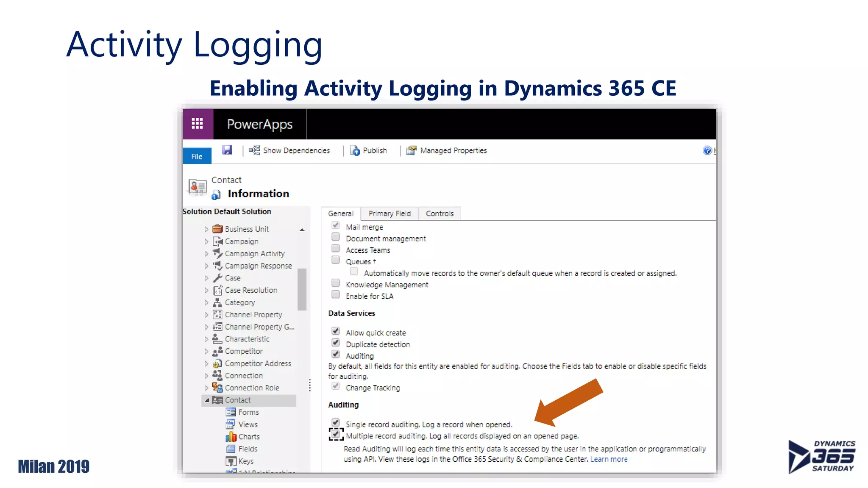Open the PowerApps app launcher waffle
868x488 pixels.
pyautogui.click(x=198, y=124)
